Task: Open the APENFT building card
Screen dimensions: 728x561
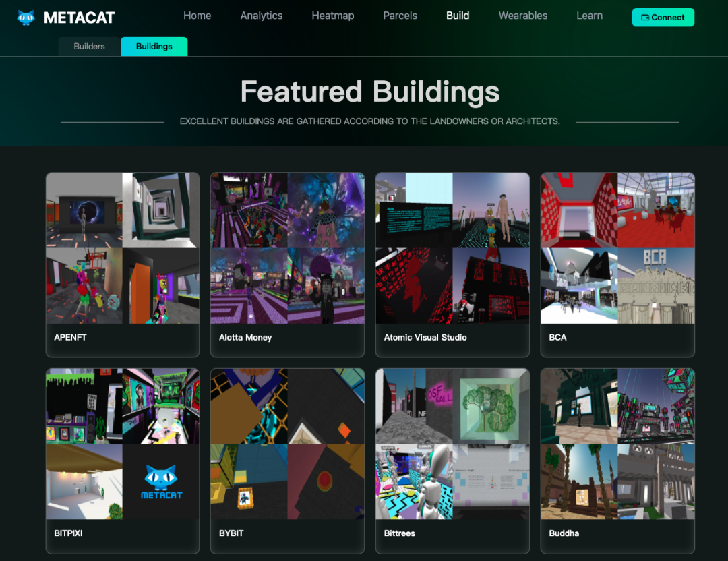Action: 123,265
